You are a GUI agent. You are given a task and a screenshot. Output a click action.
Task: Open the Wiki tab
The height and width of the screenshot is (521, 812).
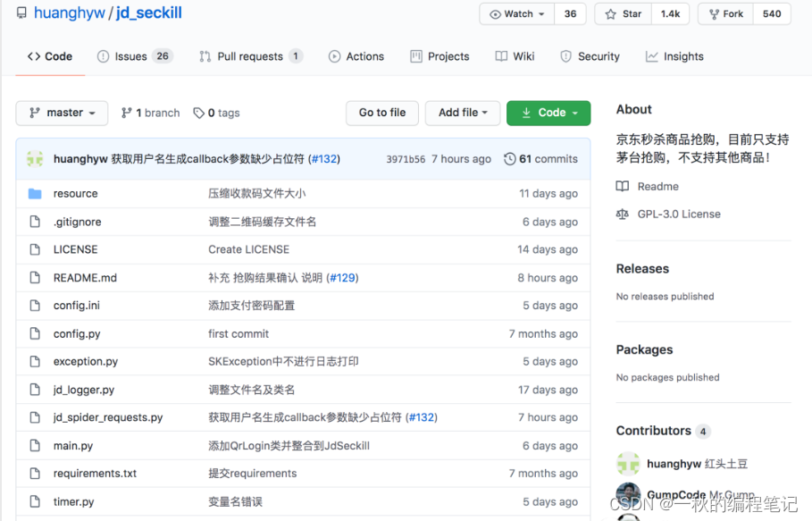(x=515, y=56)
